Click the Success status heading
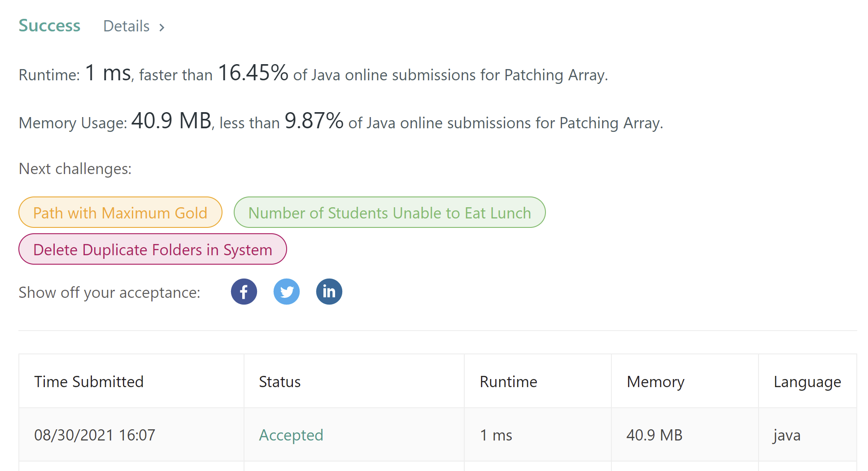This screenshot has height=471, width=868. [x=49, y=26]
